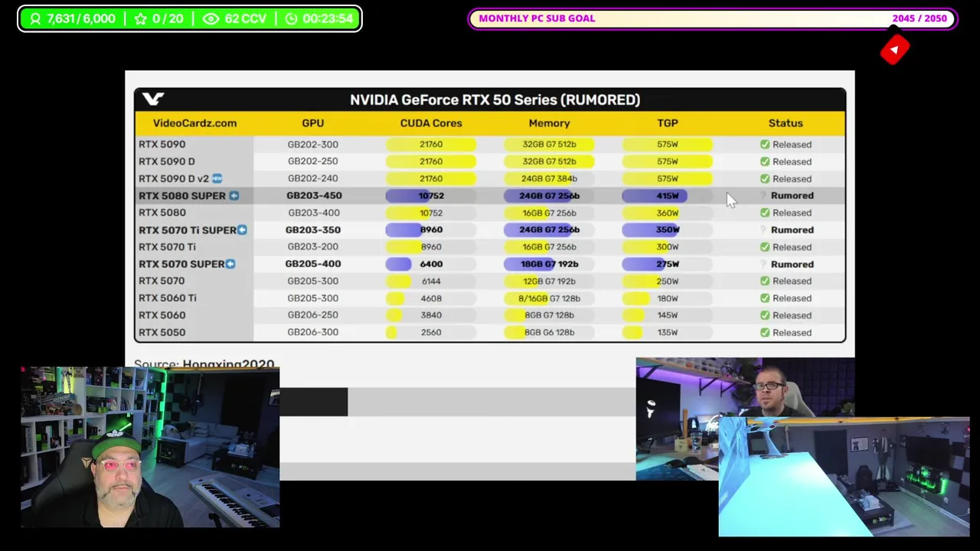Image resolution: width=980 pixels, height=551 pixels.
Task: Click the 135W TGP value
Action: (x=667, y=332)
